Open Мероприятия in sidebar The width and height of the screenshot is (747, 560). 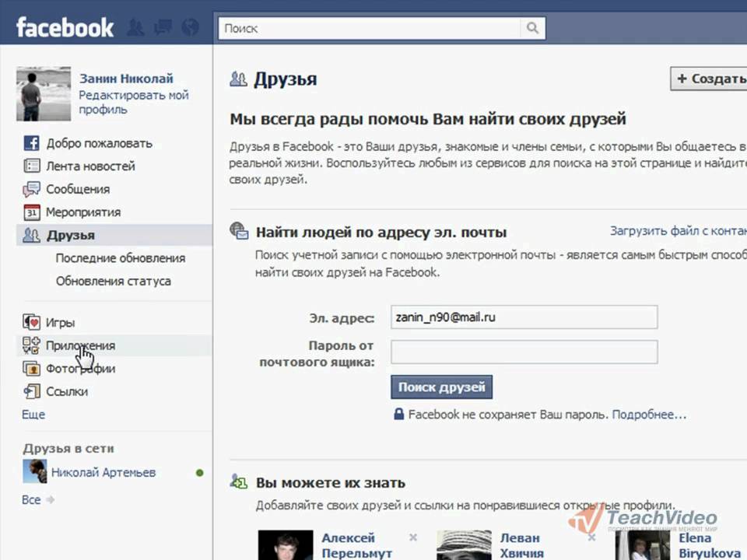pos(83,212)
